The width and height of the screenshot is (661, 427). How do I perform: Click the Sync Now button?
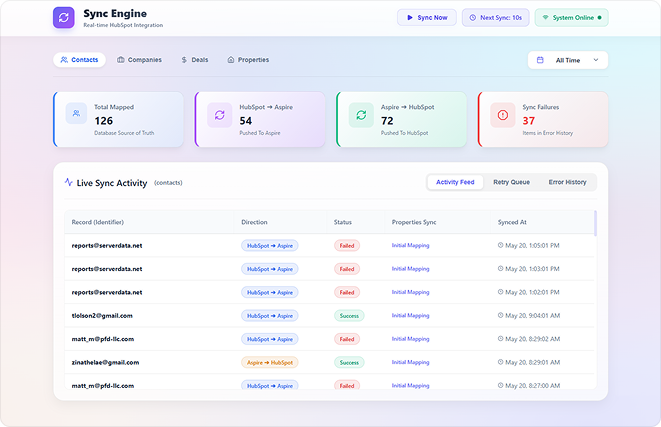(427, 18)
